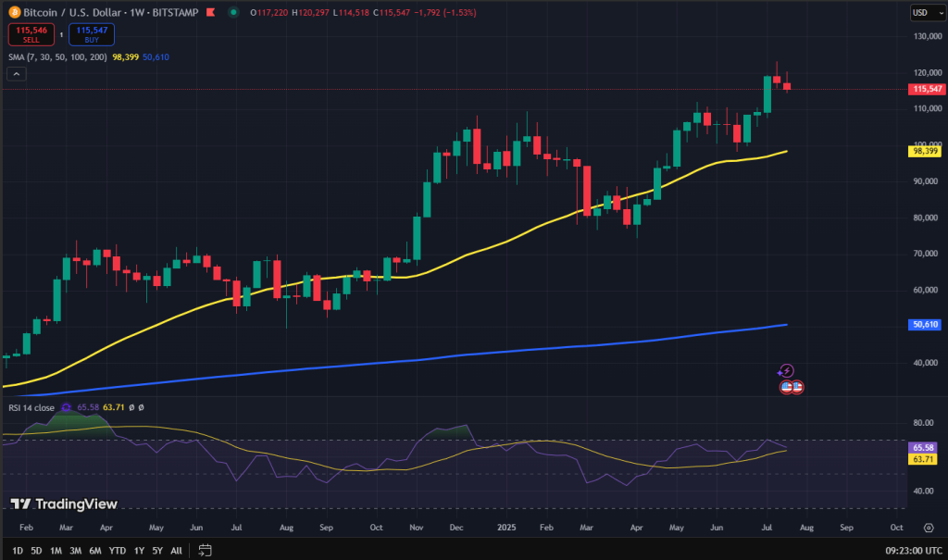Click the green market status indicator

point(231,12)
